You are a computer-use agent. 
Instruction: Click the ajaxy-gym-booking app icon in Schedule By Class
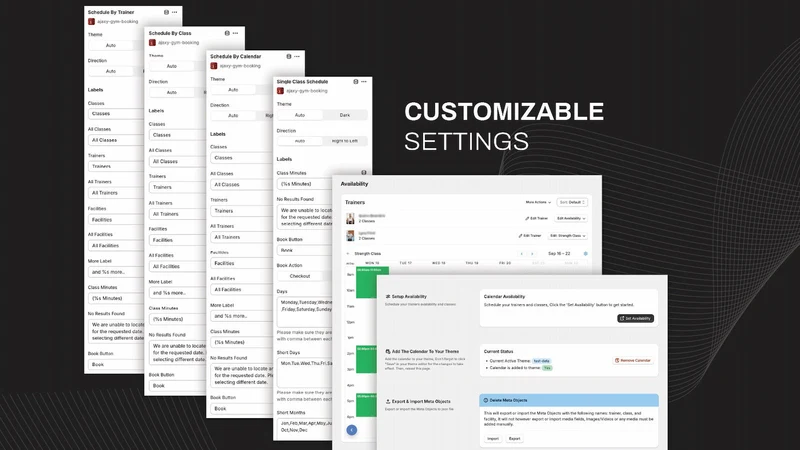tap(152, 43)
